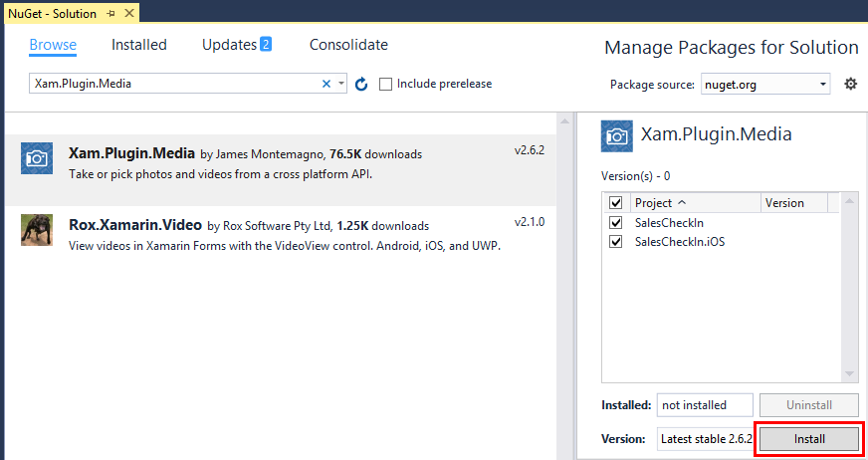Click the Uninstall button

coord(809,404)
